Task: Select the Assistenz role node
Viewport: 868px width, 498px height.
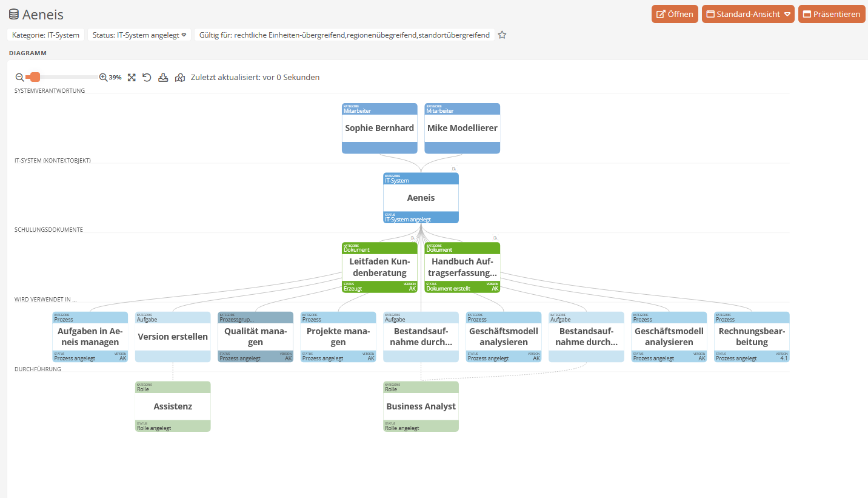Action: tap(173, 406)
